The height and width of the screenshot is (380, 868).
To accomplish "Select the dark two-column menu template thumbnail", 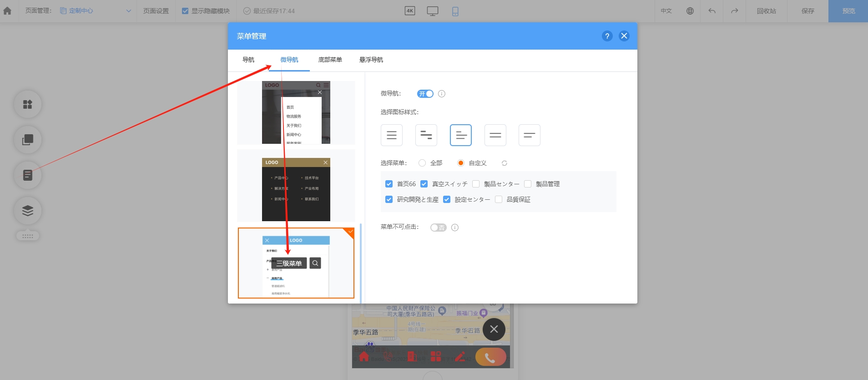I will coord(296,189).
